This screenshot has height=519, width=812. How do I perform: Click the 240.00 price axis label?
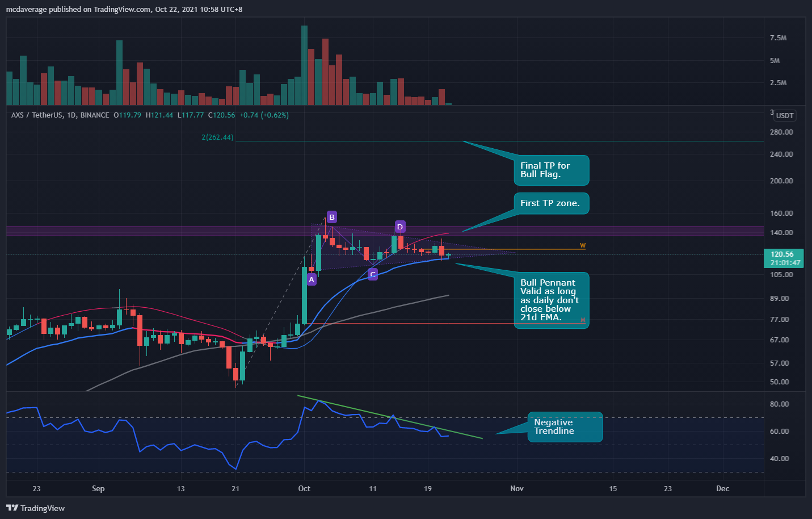[781, 154]
